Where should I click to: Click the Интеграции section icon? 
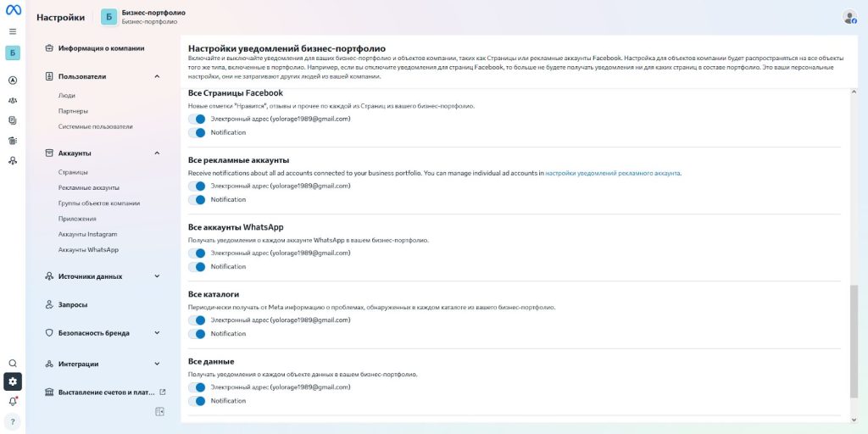coord(48,364)
